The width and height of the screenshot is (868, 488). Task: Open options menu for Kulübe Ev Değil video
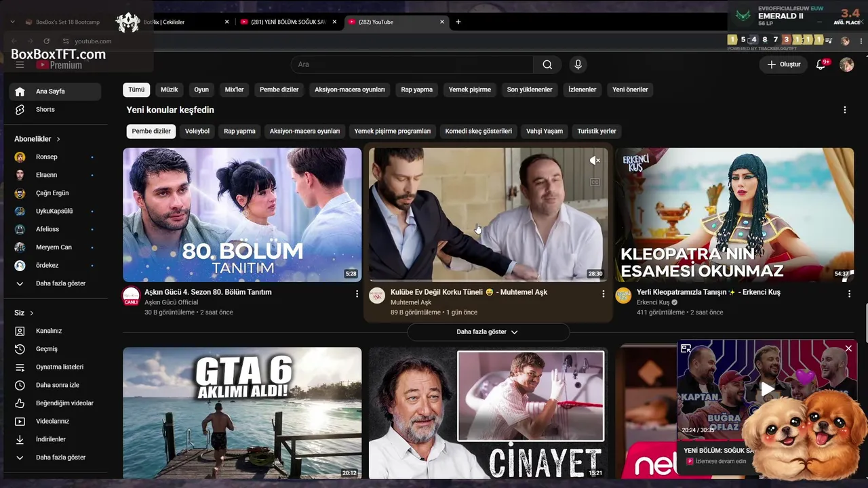pos(603,293)
